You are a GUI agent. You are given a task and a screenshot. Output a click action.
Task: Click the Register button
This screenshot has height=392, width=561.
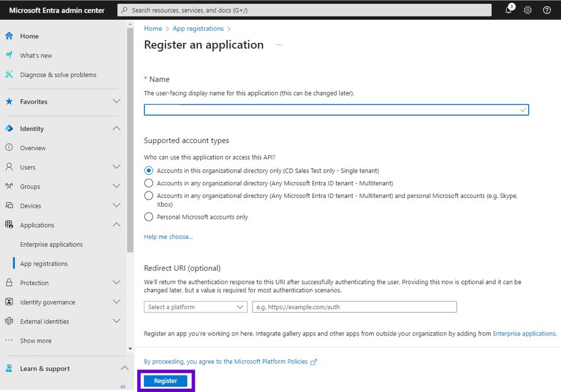point(165,381)
